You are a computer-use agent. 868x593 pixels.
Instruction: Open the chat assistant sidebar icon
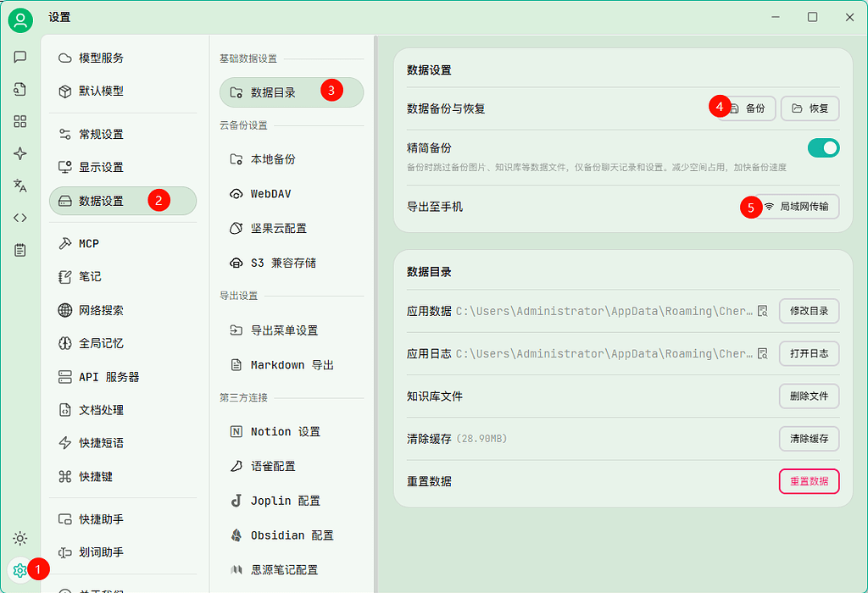pos(20,57)
